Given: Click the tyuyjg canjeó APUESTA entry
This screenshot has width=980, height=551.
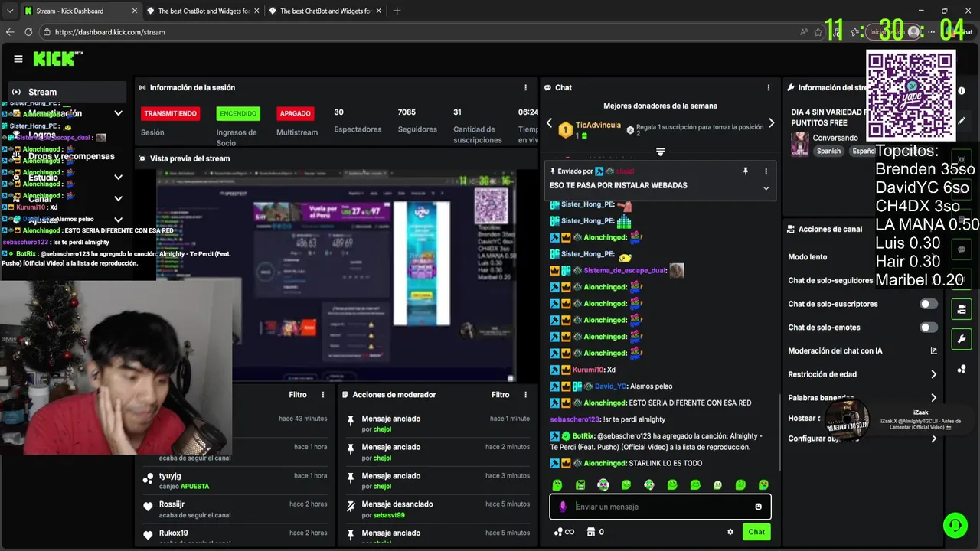Looking at the screenshot, I should click(x=235, y=481).
